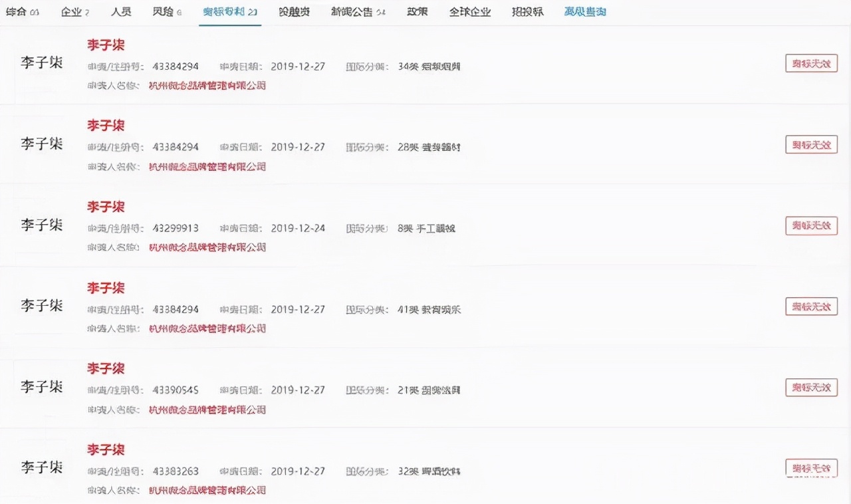The height and width of the screenshot is (504, 851).
Task: Click 李子柒 logo image in 32类 row
Action: pos(41,467)
